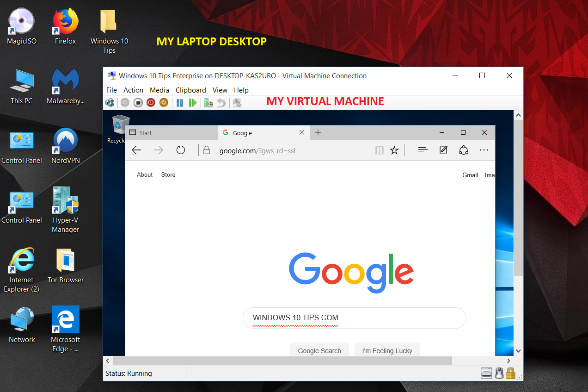
Task: Pause the virtual machine
Action: click(x=180, y=103)
